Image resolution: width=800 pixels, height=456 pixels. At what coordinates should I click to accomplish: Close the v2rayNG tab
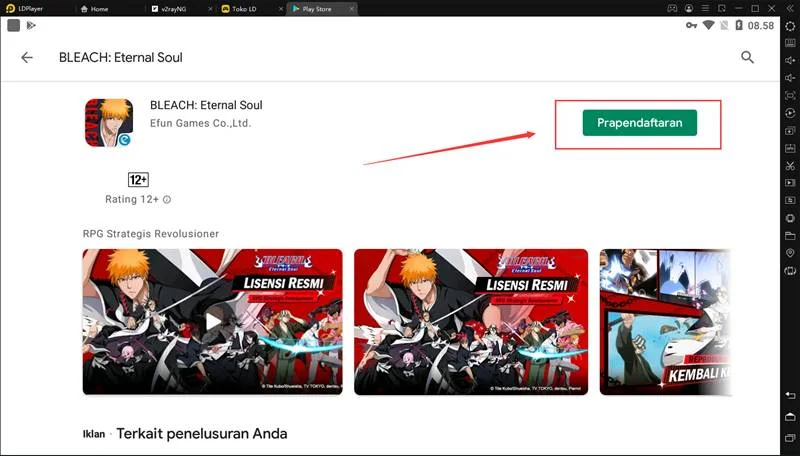[211, 9]
